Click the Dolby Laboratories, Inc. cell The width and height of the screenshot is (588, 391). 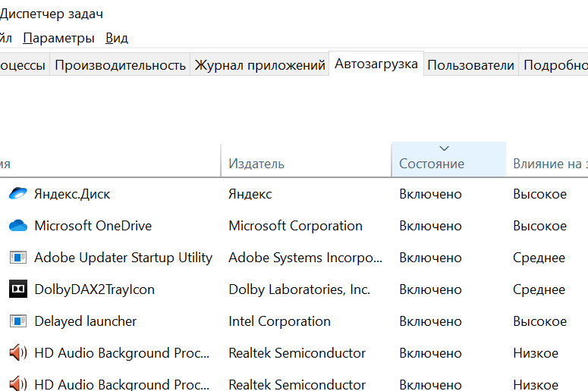(x=299, y=289)
